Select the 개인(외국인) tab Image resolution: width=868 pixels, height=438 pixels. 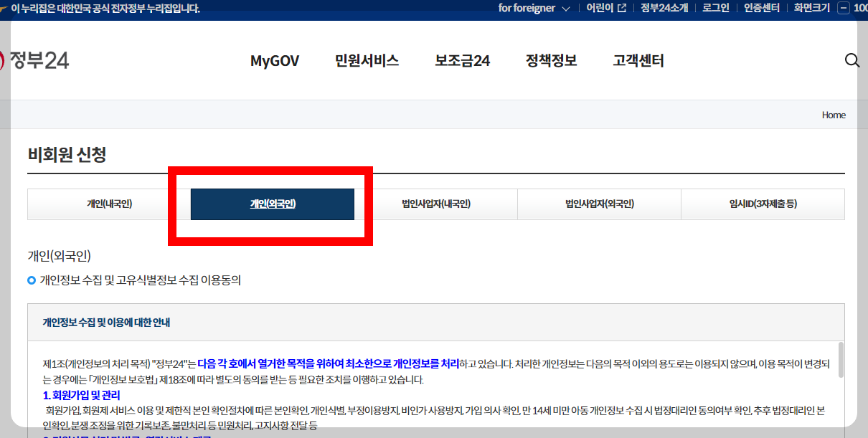point(273,204)
